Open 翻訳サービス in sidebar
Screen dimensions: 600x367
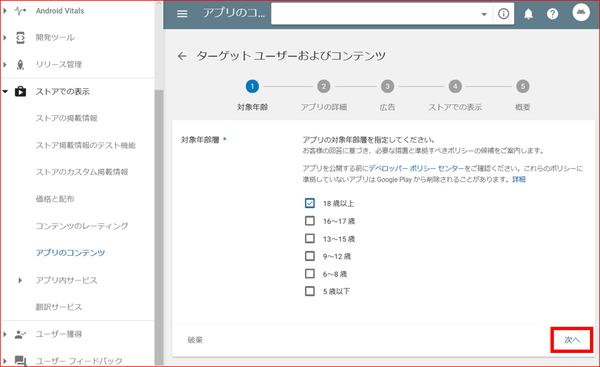tap(59, 307)
